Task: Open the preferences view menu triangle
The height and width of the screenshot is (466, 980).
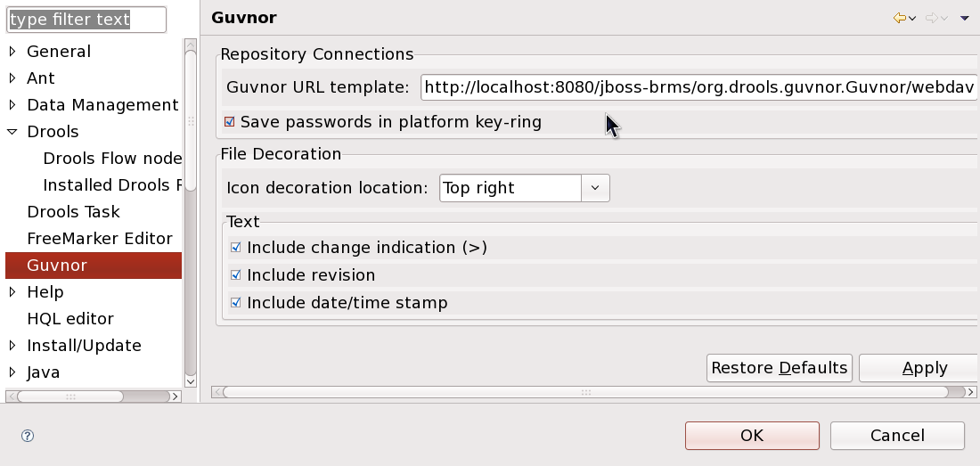Action: 965,18
